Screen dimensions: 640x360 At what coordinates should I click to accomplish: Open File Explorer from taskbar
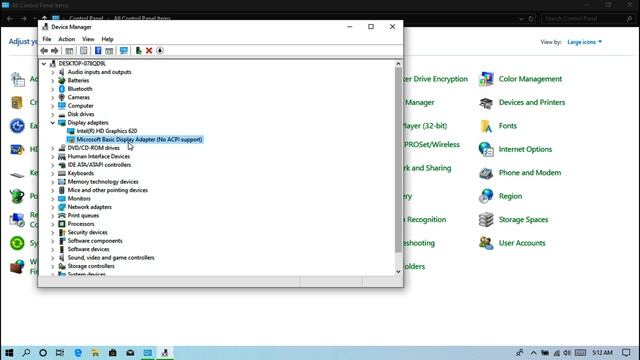point(95,353)
